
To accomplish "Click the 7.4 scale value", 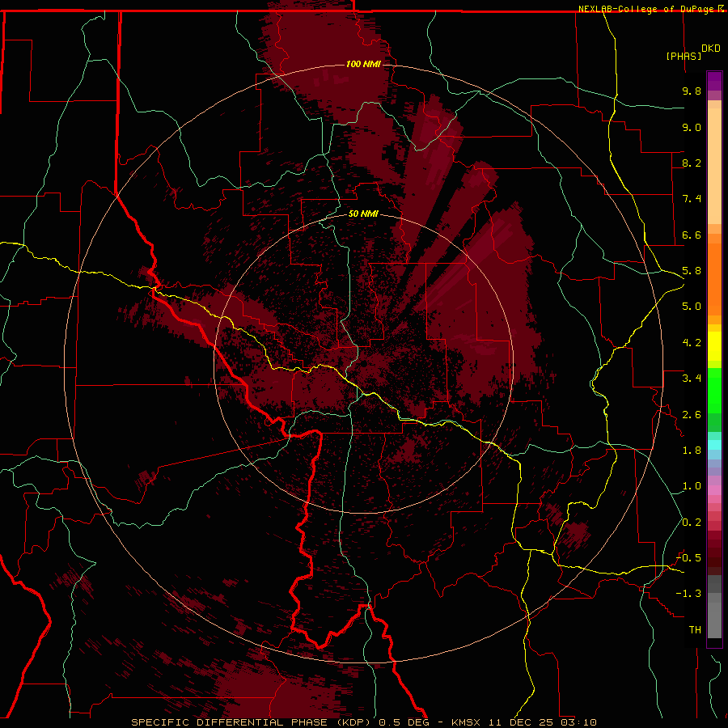I will point(692,199).
